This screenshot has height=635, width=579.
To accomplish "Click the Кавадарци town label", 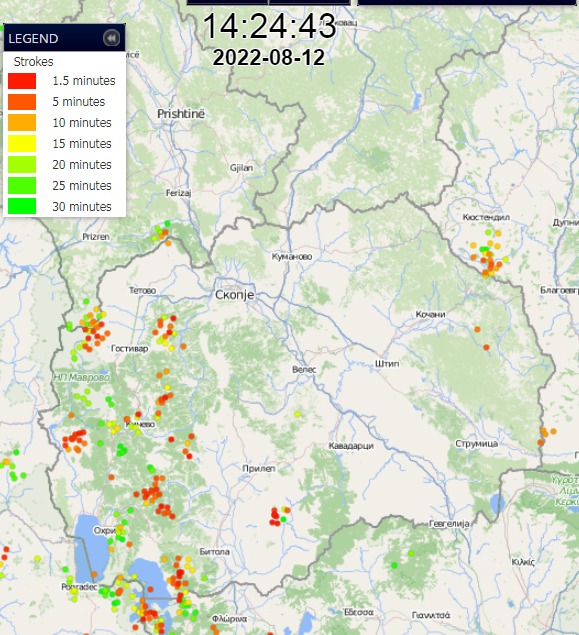I will coord(351,446).
